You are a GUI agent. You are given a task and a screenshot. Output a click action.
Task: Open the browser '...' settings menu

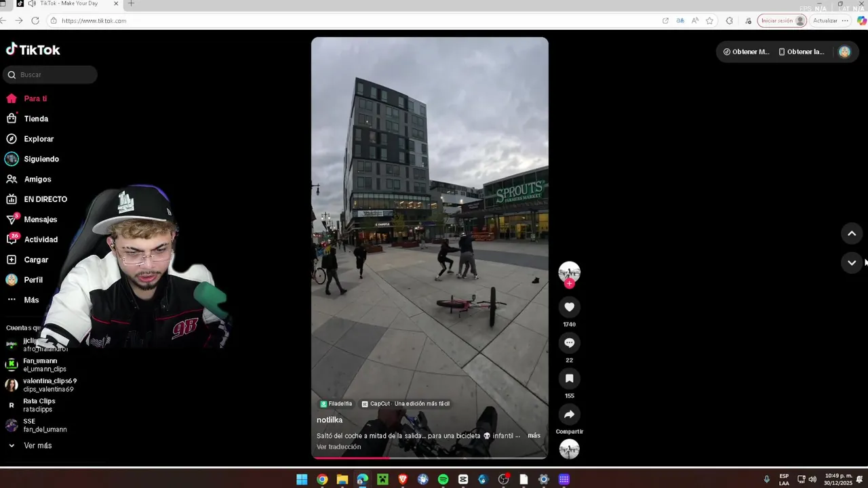tap(845, 21)
